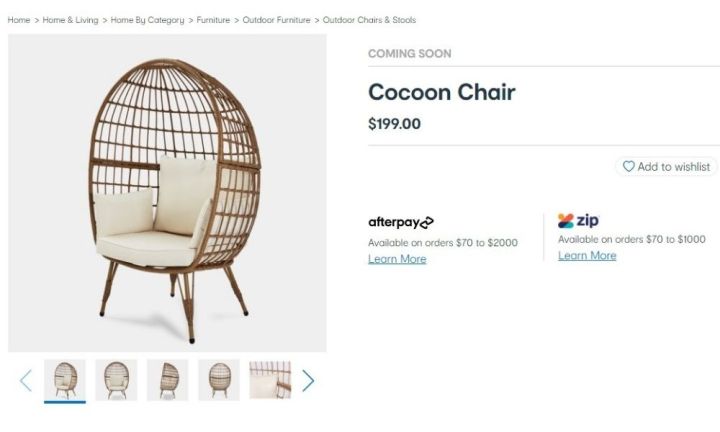Click the main Cocoon Chair product image
The width and height of the screenshot is (720, 432).
coord(167,193)
